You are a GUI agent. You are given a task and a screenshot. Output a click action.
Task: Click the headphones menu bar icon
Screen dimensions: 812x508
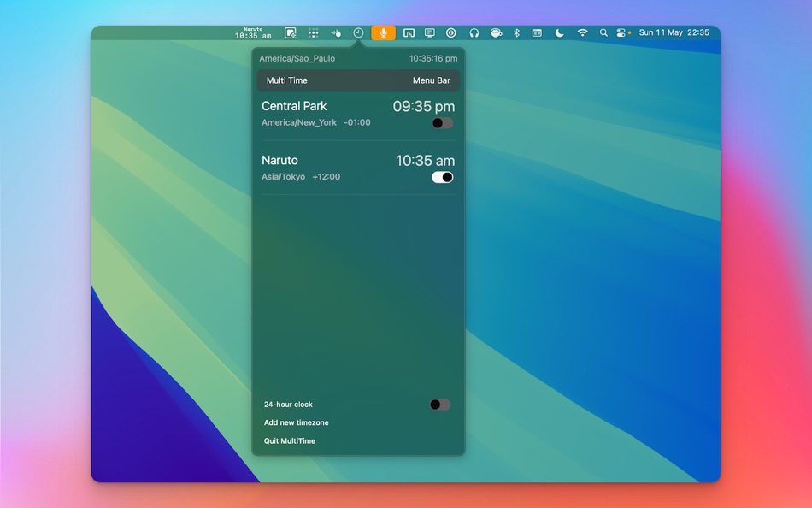pyautogui.click(x=474, y=33)
